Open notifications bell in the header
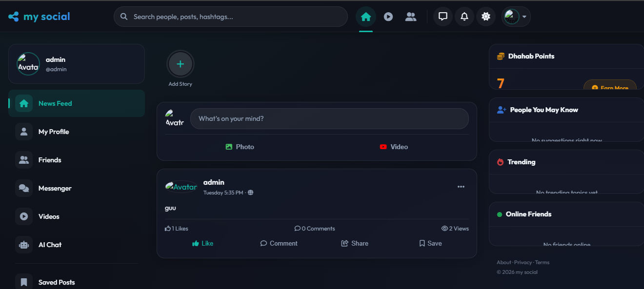The height and width of the screenshot is (289, 644). pos(464,17)
